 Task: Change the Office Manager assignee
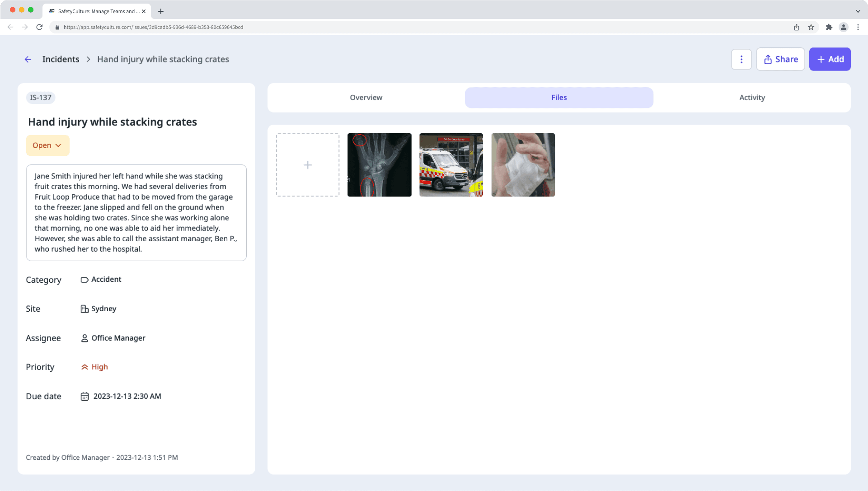click(x=118, y=338)
